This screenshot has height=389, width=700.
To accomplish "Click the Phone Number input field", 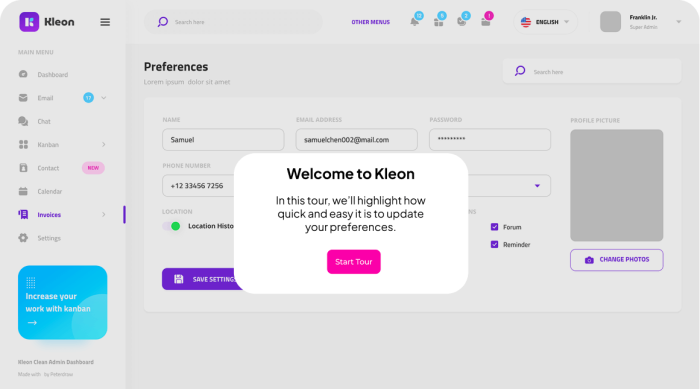I will pyautogui.click(x=199, y=186).
